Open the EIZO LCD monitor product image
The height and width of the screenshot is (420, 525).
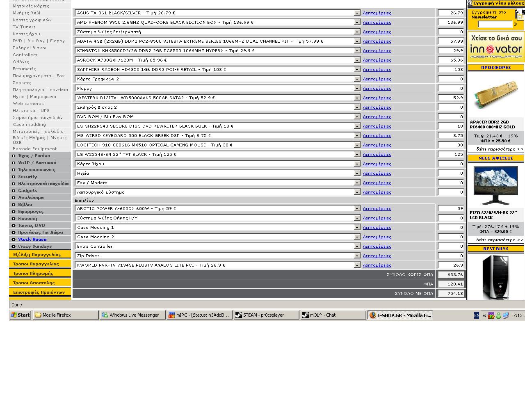coord(495,186)
